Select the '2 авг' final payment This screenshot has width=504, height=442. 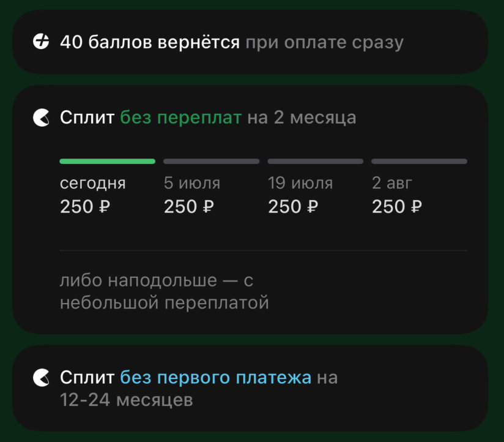point(396,196)
